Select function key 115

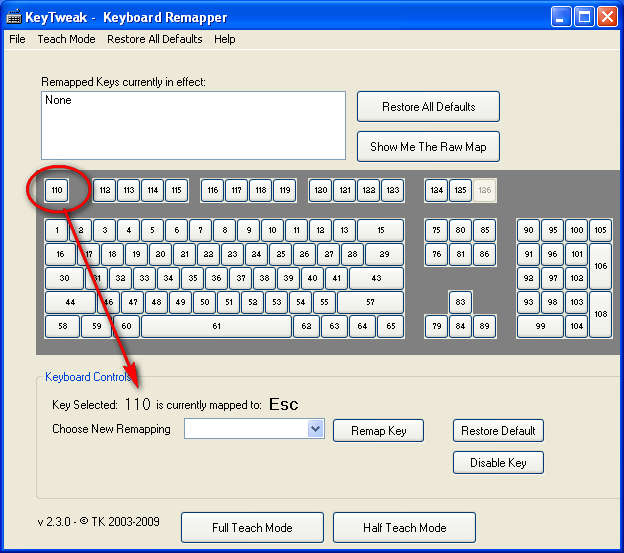point(176,190)
